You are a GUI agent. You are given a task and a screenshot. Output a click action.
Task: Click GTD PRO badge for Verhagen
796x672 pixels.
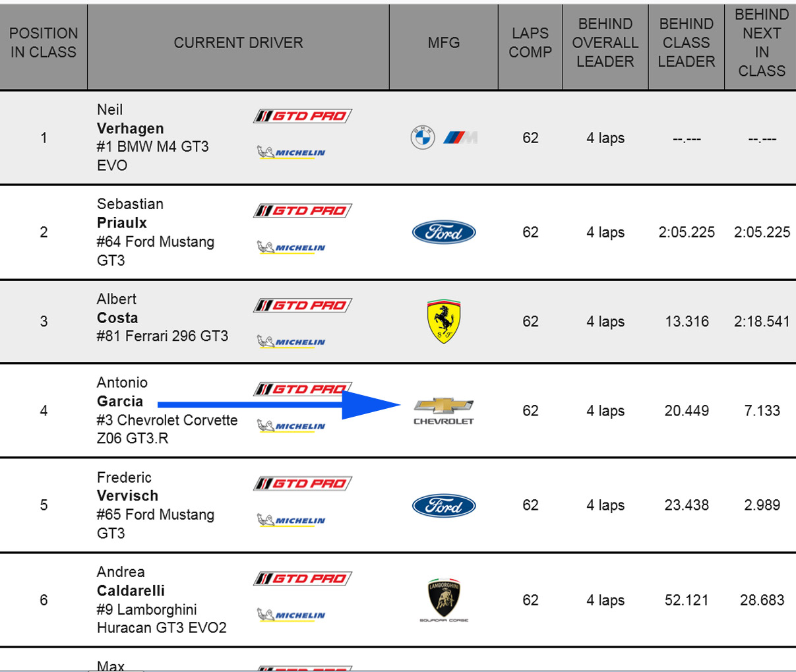click(303, 116)
